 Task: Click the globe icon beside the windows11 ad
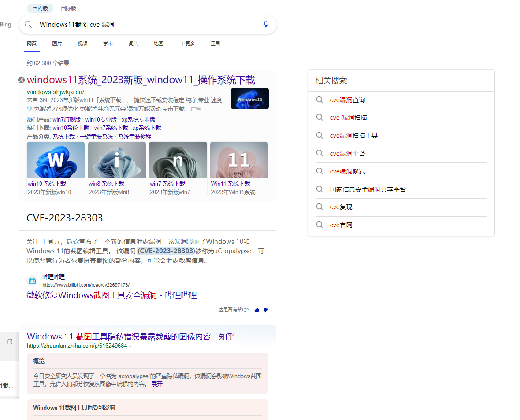tap(21, 80)
